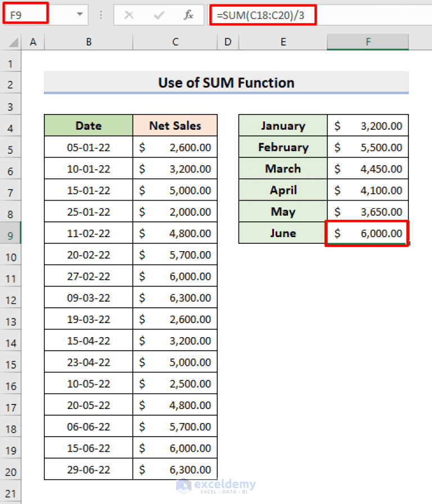Select the date cell 11-02-22
The height and width of the screenshot is (504, 432).
(x=88, y=233)
